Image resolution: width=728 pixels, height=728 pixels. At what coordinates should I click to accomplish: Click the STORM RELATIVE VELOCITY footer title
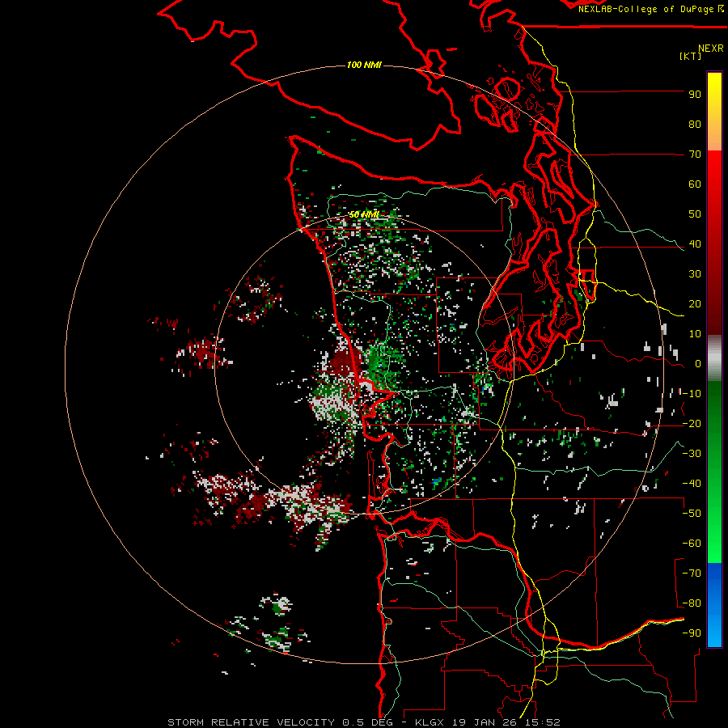point(251,722)
